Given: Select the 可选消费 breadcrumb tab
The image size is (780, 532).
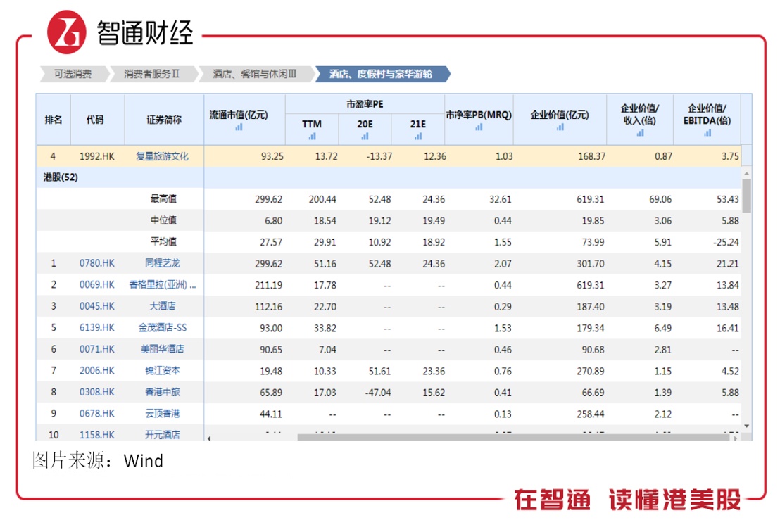Looking at the screenshot, I should [x=73, y=74].
